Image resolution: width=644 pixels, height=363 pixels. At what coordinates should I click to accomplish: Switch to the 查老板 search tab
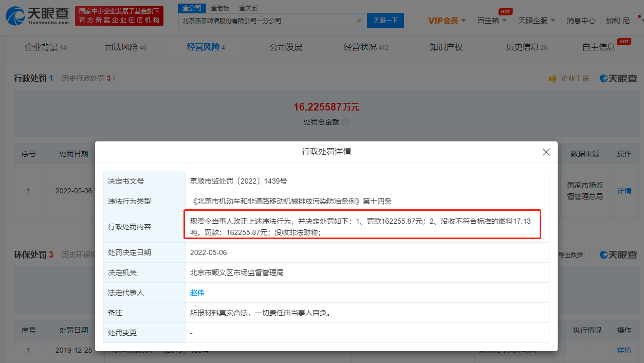pyautogui.click(x=220, y=8)
